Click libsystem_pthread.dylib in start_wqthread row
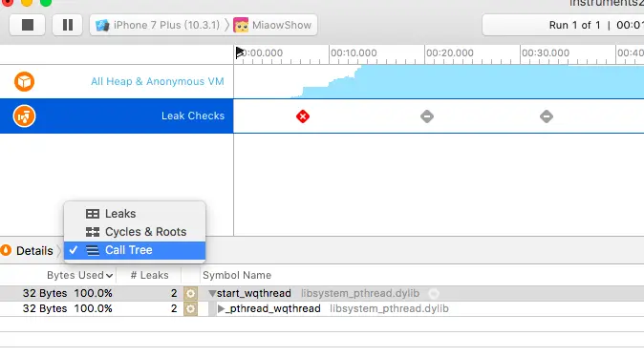Screen dimensions: 644x357 click(x=360, y=293)
